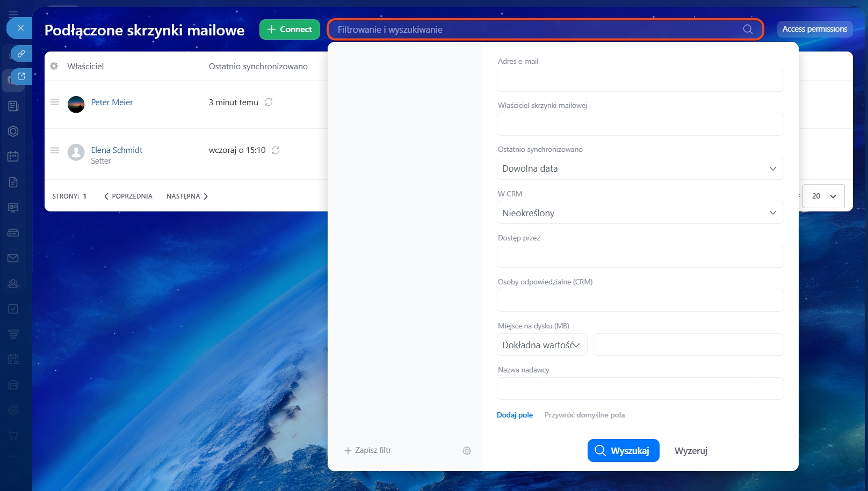
Task: Expand the W CRM dropdown
Action: point(640,213)
